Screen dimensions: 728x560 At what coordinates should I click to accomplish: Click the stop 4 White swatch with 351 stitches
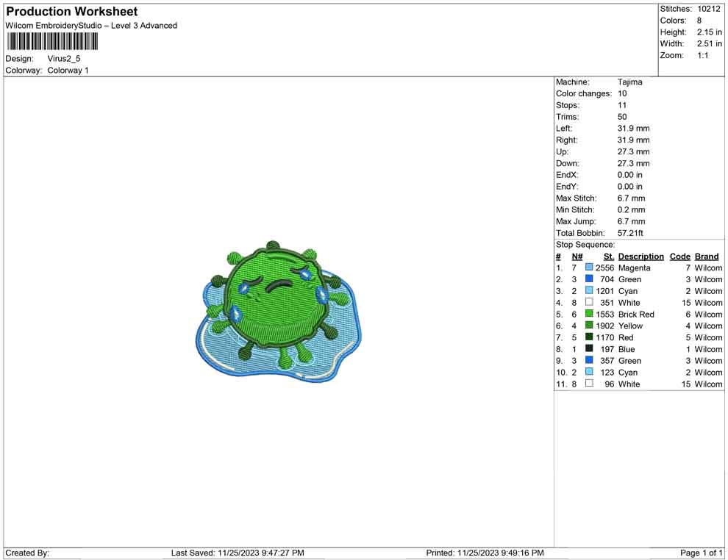(x=589, y=302)
